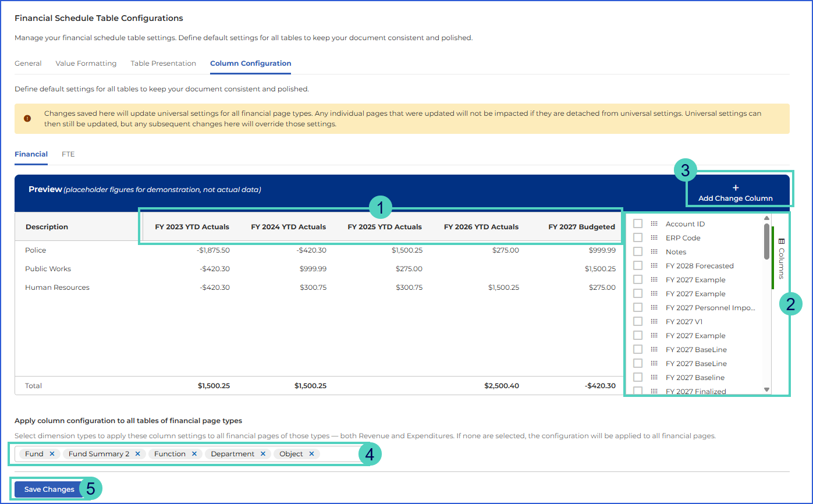Image resolution: width=813 pixels, height=504 pixels.
Task: Switch to the Value Formatting tab
Action: (x=86, y=63)
